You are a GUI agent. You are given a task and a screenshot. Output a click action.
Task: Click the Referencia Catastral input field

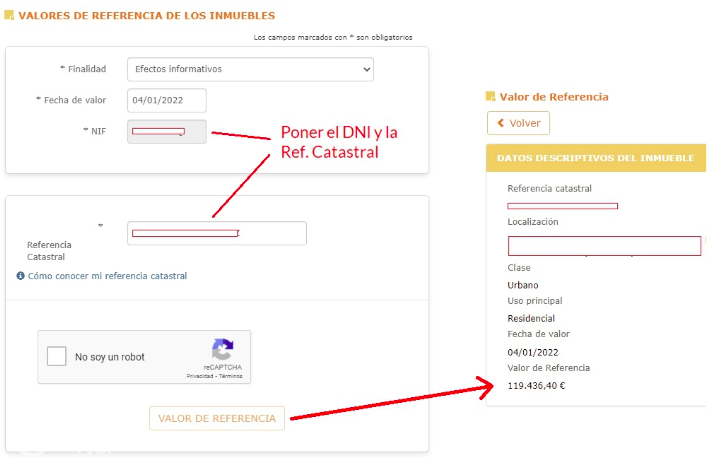coord(217,233)
